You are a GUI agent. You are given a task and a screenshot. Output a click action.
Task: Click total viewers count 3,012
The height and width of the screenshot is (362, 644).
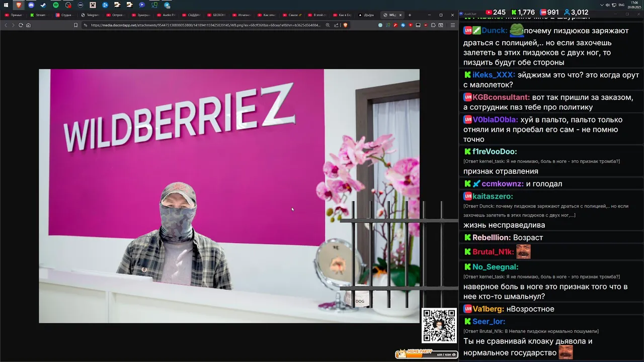tap(576, 12)
